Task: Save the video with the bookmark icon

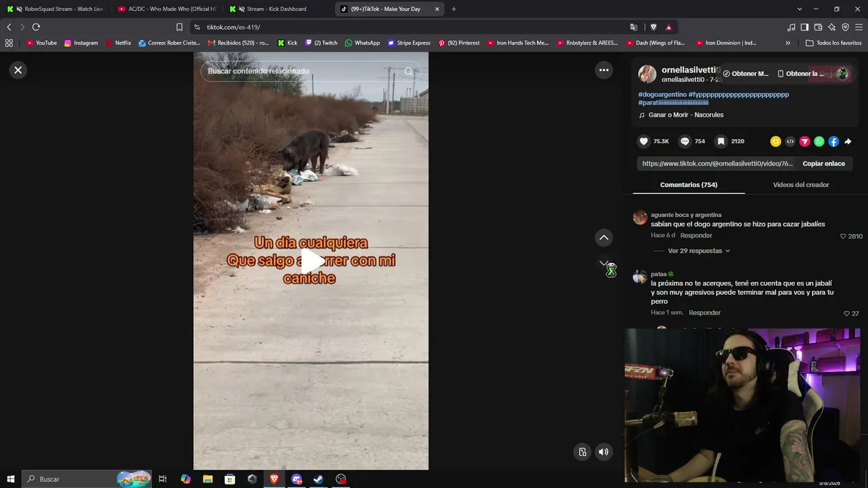Action: click(x=721, y=142)
